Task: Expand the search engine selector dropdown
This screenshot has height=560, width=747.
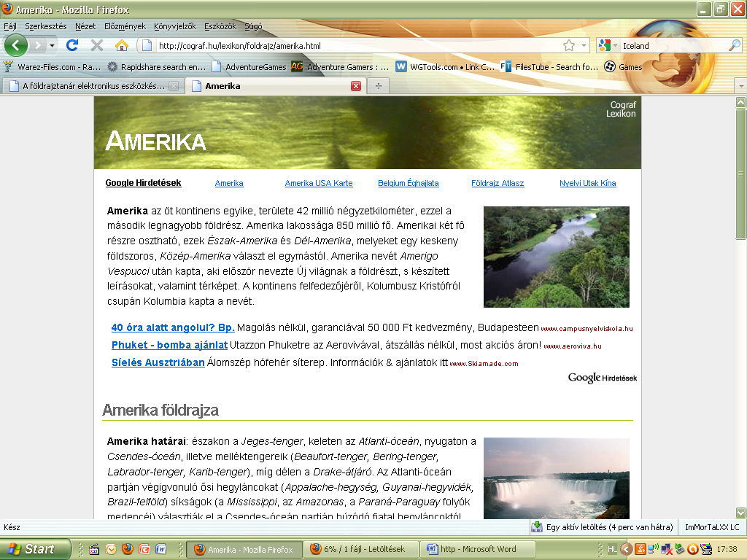Action: [608, 46]
